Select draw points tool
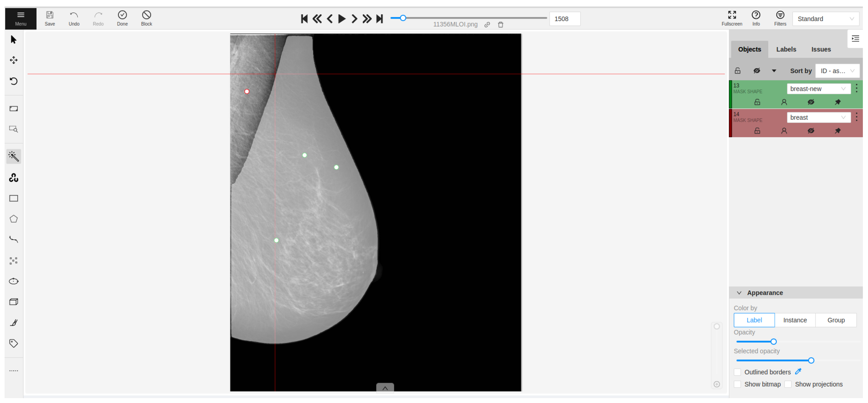Image resolution: width=868 pixels, height=403 pixels. click(14, 261)
